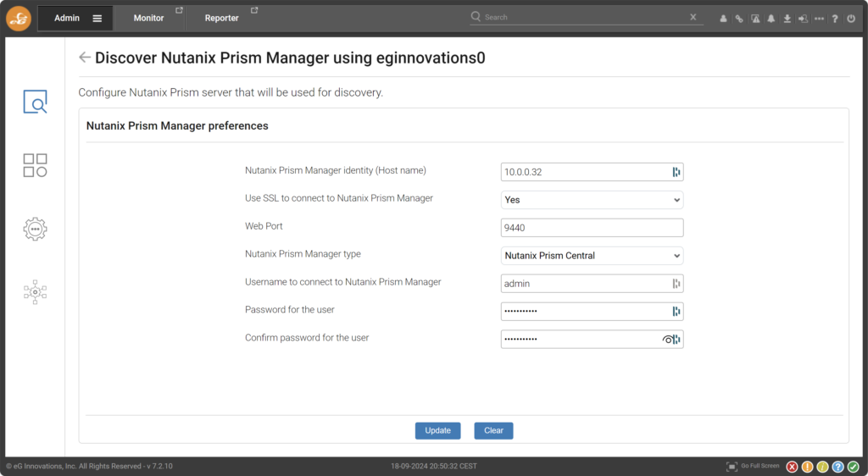Open the user profile icon
Image resolution: width=868 pixels, height=476 pixels.
click(x=723, y=19)
